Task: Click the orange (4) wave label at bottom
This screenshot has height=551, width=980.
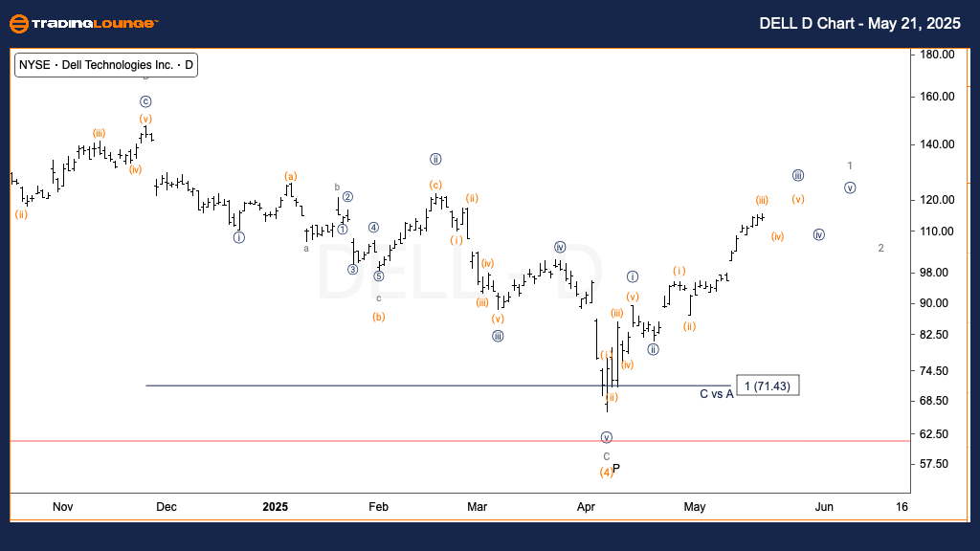Action: [x=606, y=473]
